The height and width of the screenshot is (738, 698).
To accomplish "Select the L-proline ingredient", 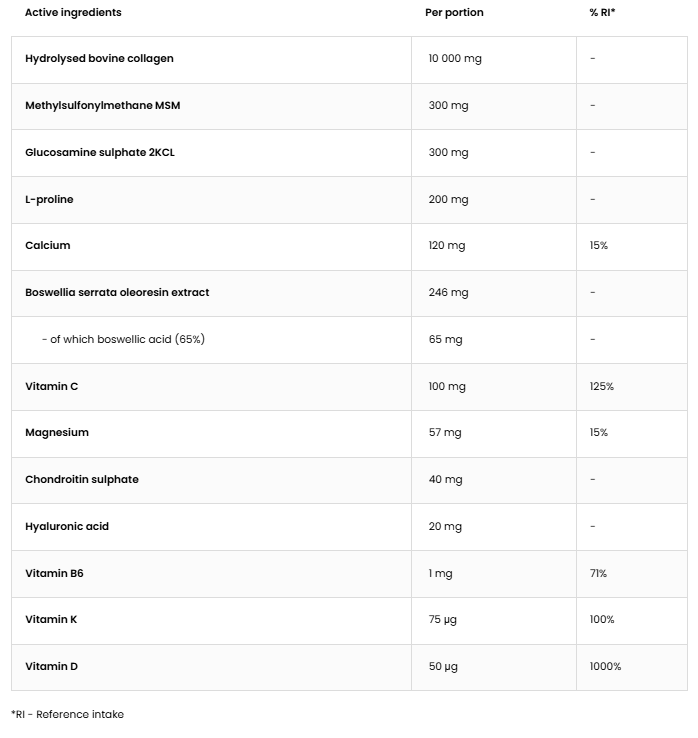I will pyautogui.click(x=49, y=200).
